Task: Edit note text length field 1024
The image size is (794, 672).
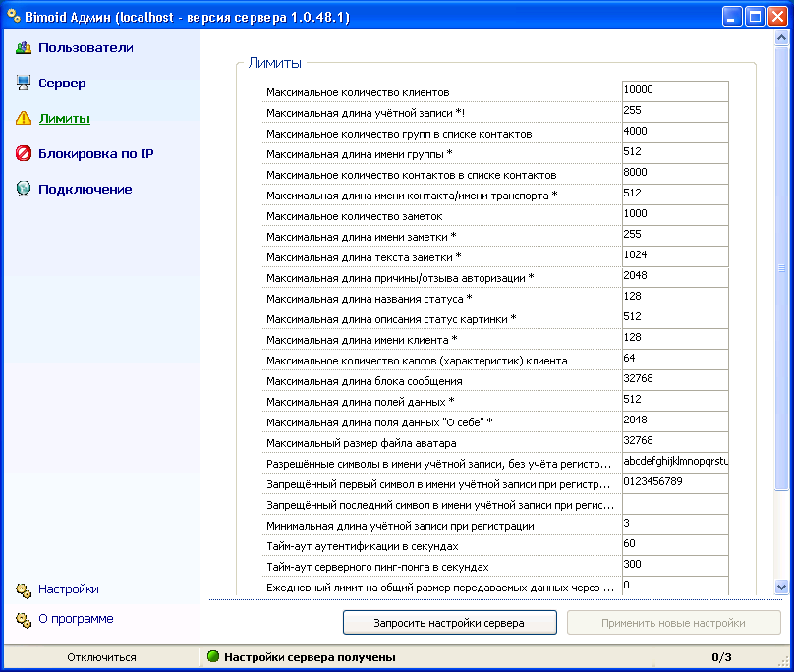Action: (675, 256)
